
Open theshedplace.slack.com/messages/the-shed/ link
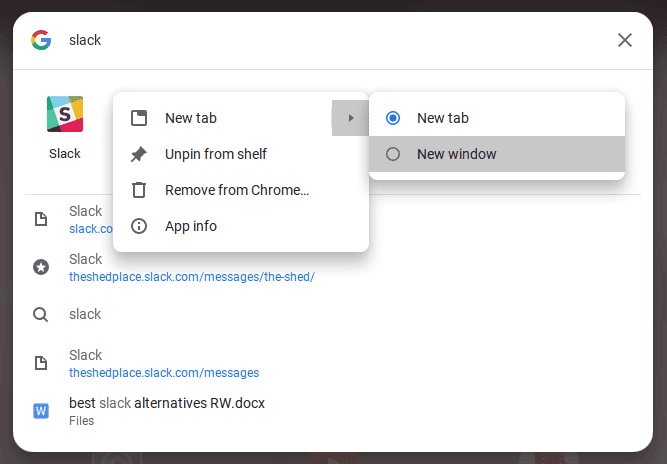coord(192,277)
